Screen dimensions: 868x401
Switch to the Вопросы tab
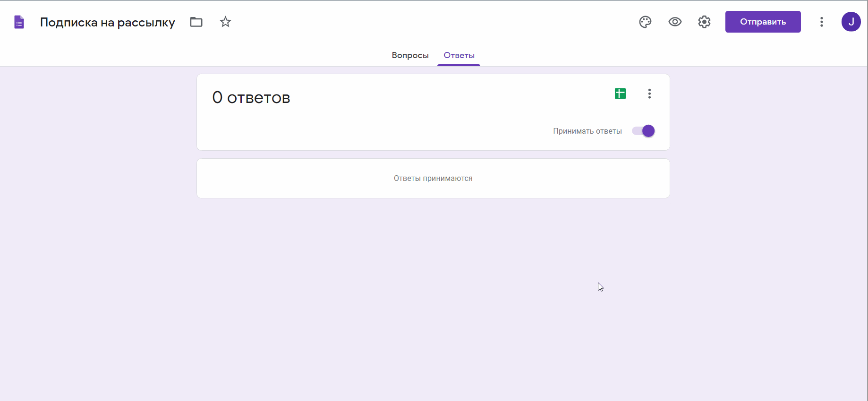[x=410, y=55]
